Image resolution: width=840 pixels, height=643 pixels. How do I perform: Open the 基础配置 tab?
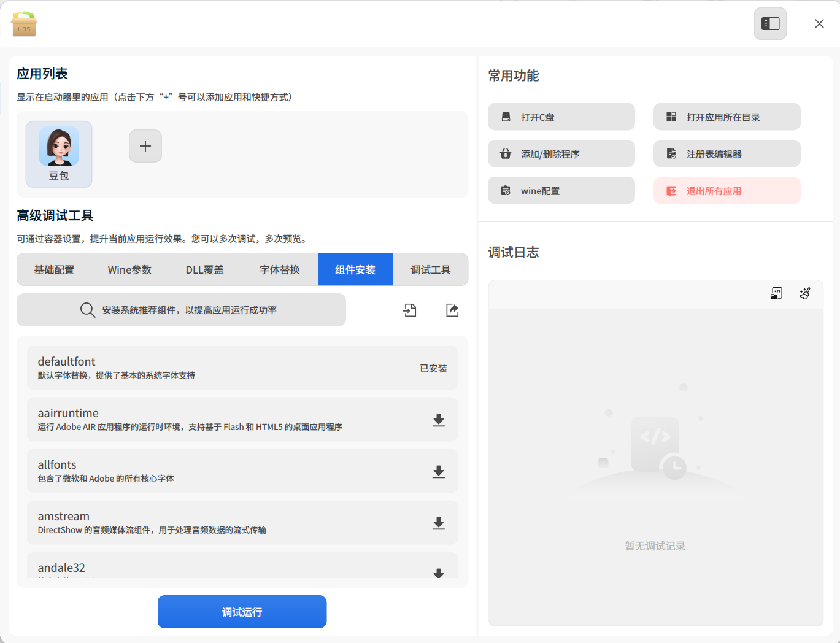point(54,270)
